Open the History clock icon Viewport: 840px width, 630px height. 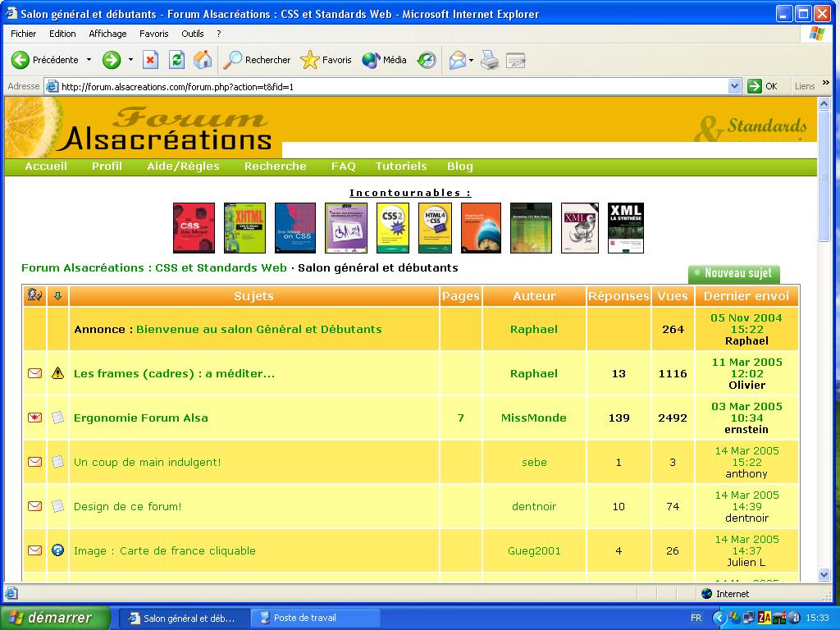pyautogui.click(x=427, y=60)
